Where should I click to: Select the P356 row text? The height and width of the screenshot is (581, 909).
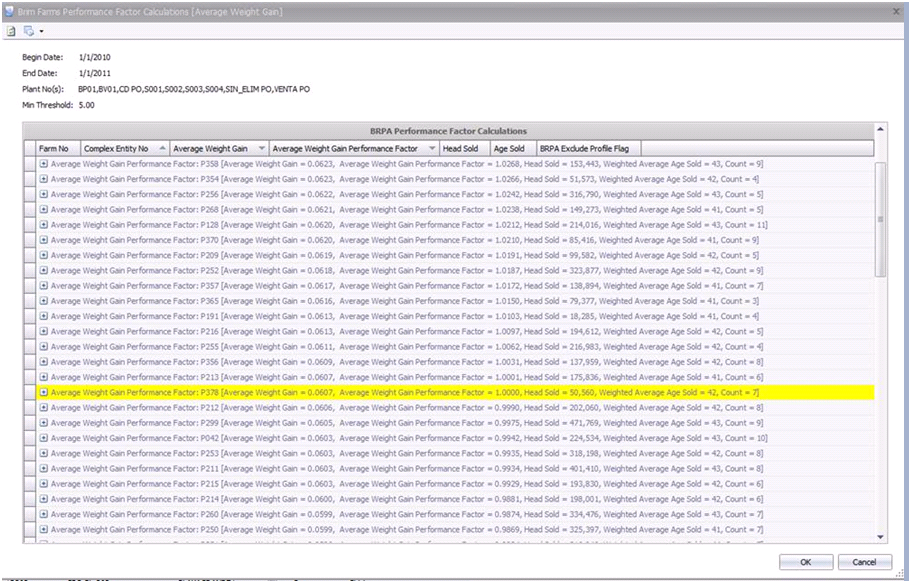(407, 362)
